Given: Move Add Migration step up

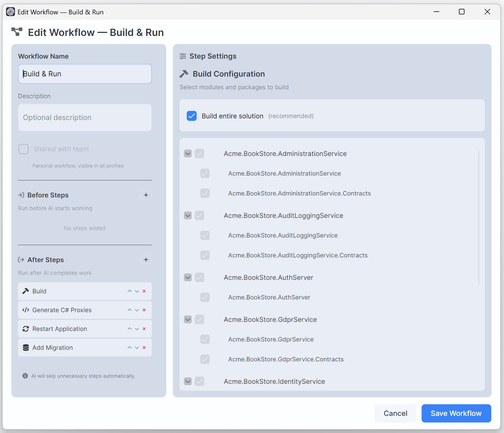Looking at the screenshot, I should pos(129,348).
